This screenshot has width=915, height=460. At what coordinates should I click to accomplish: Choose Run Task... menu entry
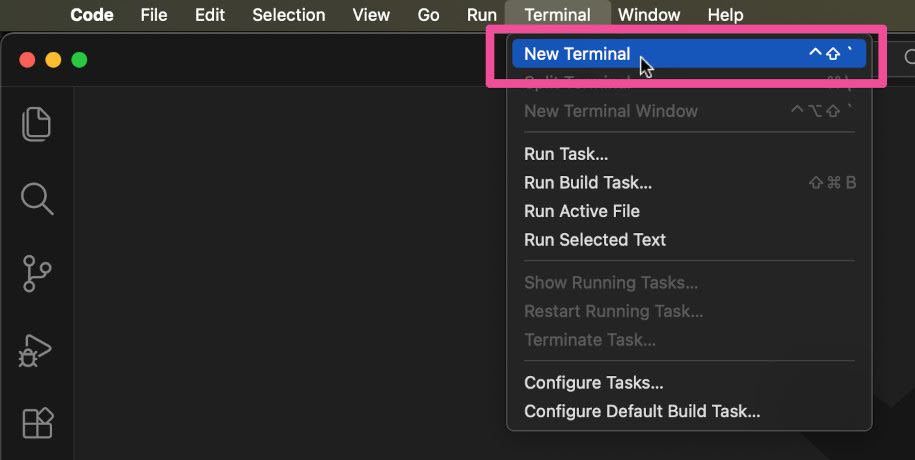point(566,154)
